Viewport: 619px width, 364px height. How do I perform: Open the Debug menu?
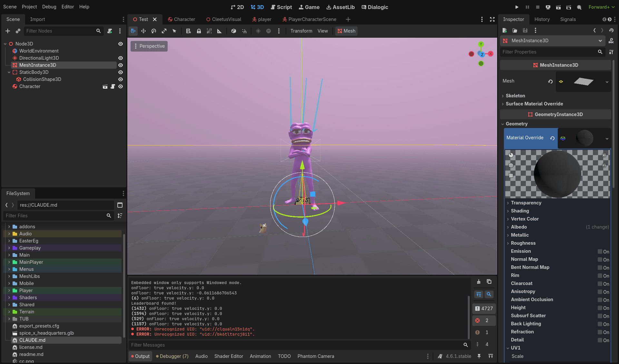click(49, 7)
